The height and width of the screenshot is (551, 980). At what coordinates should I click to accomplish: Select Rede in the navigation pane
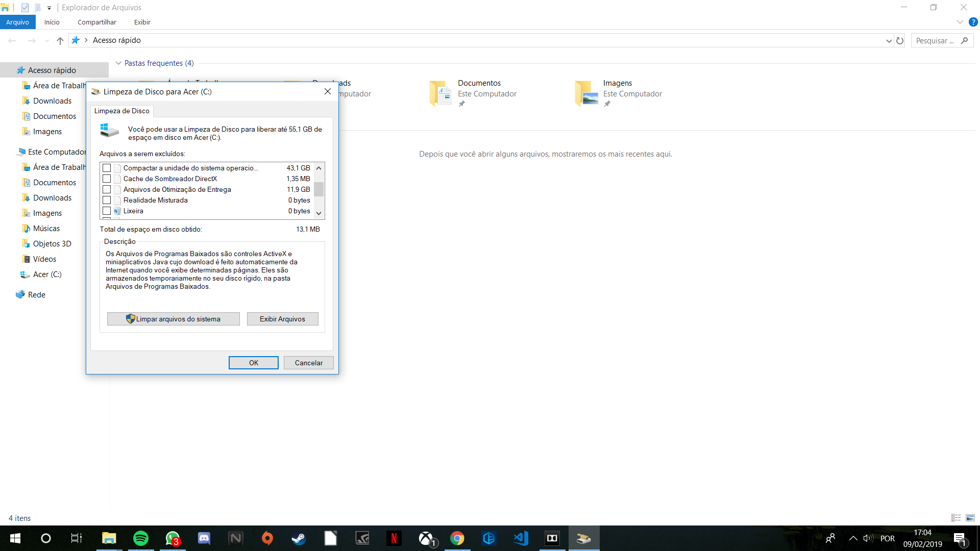[x=37, y=294]
